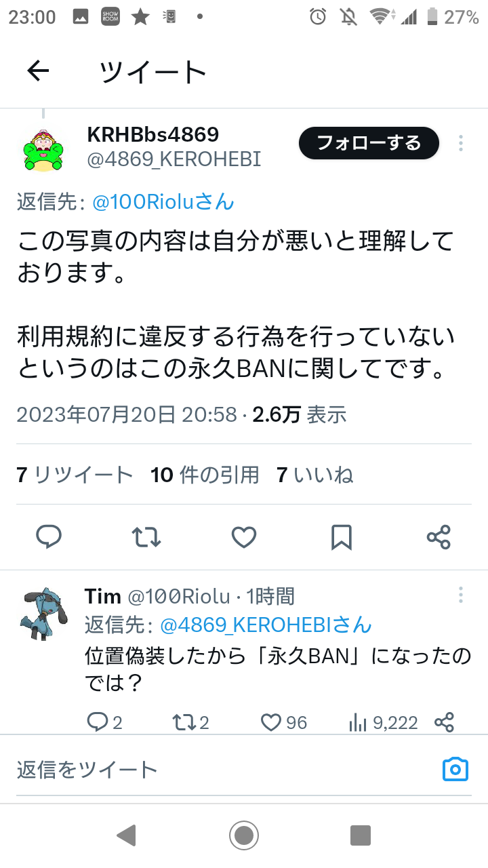Viewport: 488px width, 868px height.
Task: Tap the フォローする button
Action: [x=369, y=143]
